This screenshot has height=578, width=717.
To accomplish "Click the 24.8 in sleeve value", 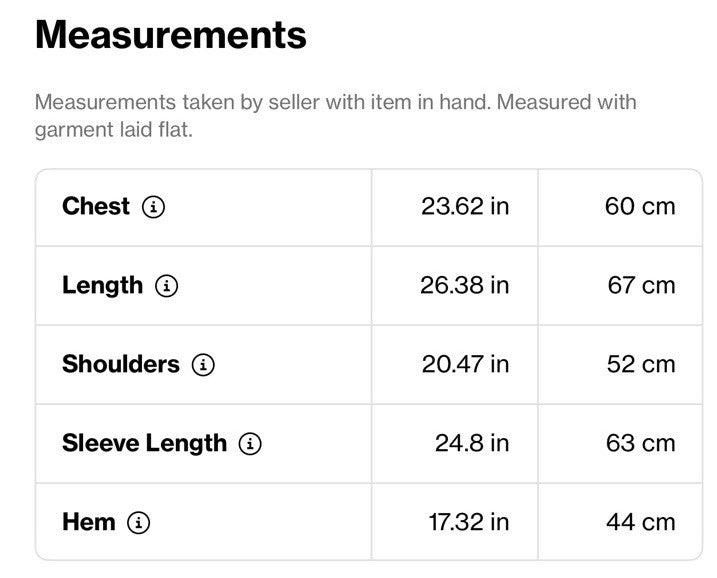I will (x=472, y=443).
